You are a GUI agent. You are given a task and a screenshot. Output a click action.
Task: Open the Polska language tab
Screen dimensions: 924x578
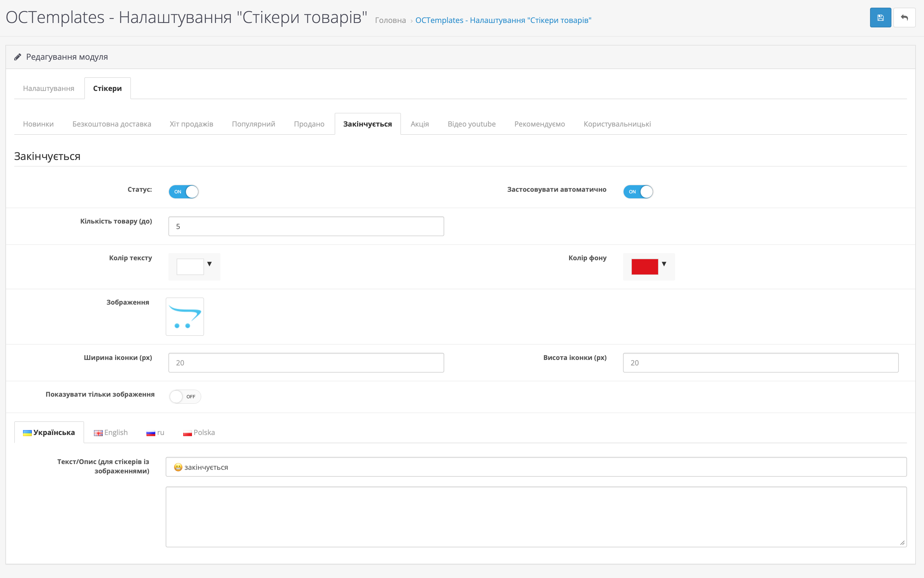(x=199, y=432)
